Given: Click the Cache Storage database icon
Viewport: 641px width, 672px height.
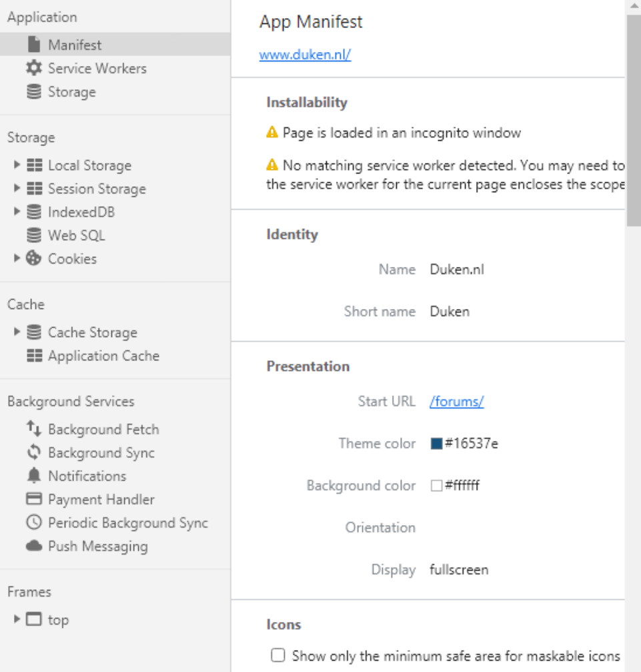Looking at the screenshot, I should (34, 332).
